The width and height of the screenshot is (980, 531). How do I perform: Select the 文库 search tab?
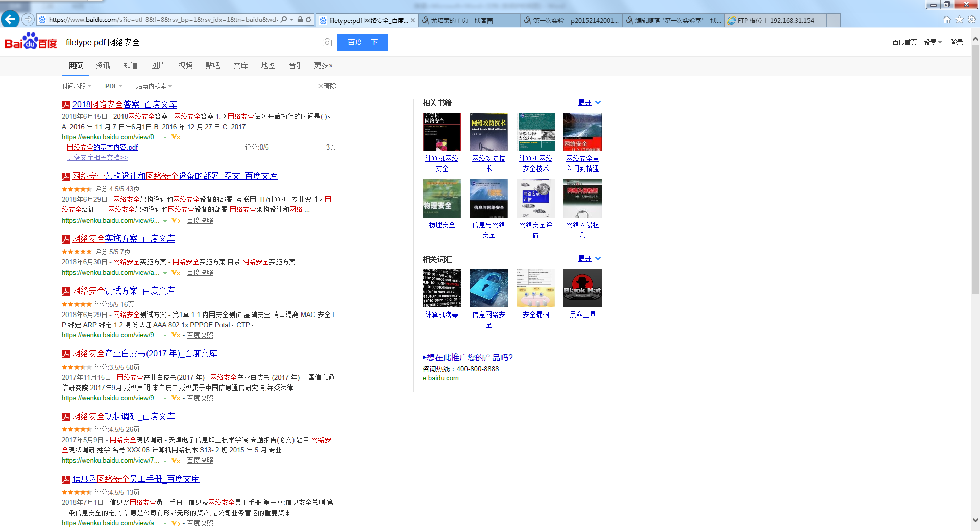[240, 65]
